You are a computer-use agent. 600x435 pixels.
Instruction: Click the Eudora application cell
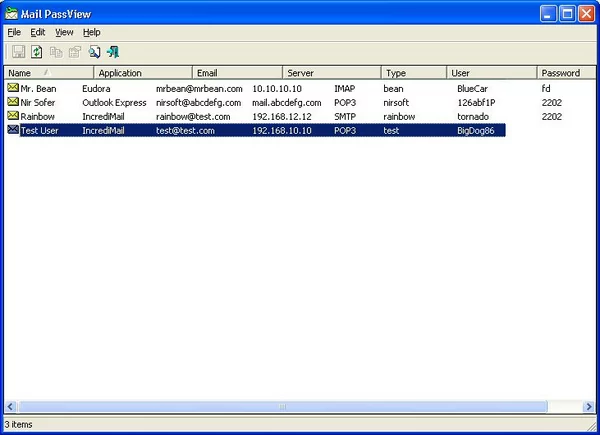click(96, 89)
